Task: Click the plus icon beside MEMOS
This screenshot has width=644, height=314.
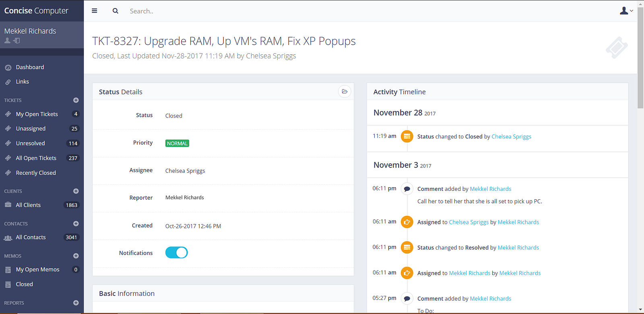Action: [76, 256]
